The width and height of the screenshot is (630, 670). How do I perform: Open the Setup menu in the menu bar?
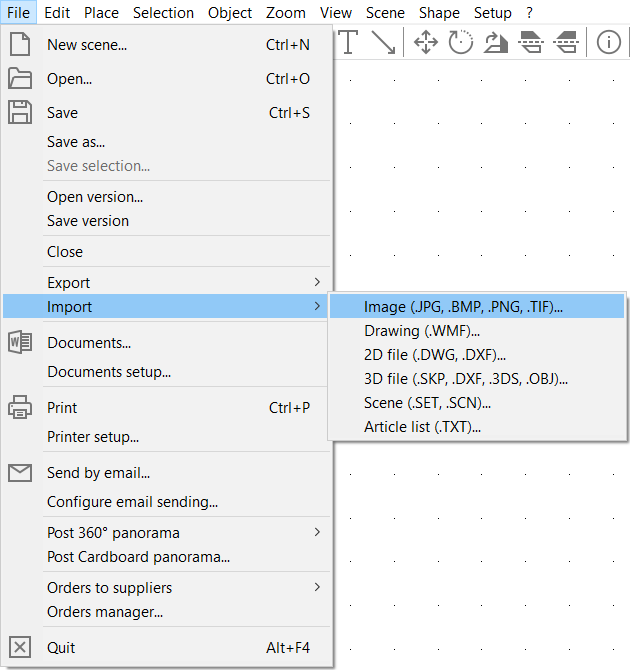pos(492,13)
